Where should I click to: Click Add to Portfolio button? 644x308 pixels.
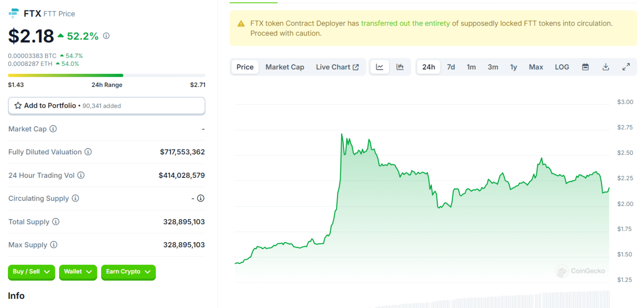point(106,106)
